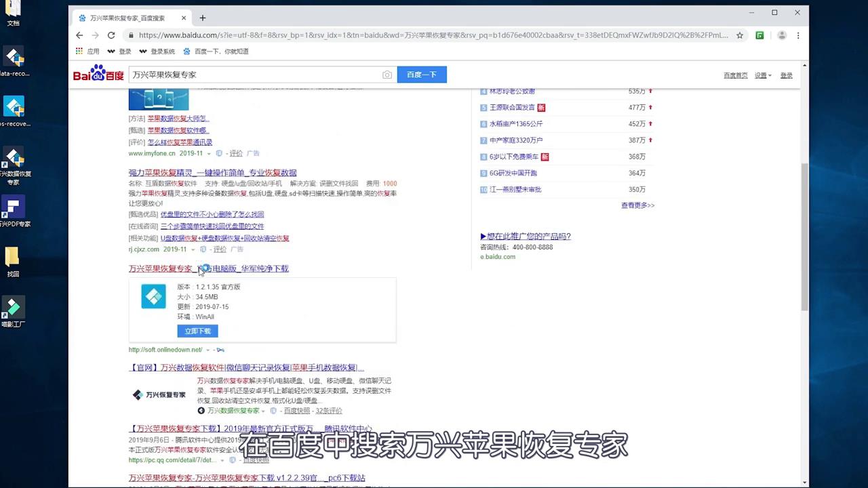This screenshot has height=488, width=868.
Task: Click the Baidu logo
Action: pos(98,74)
